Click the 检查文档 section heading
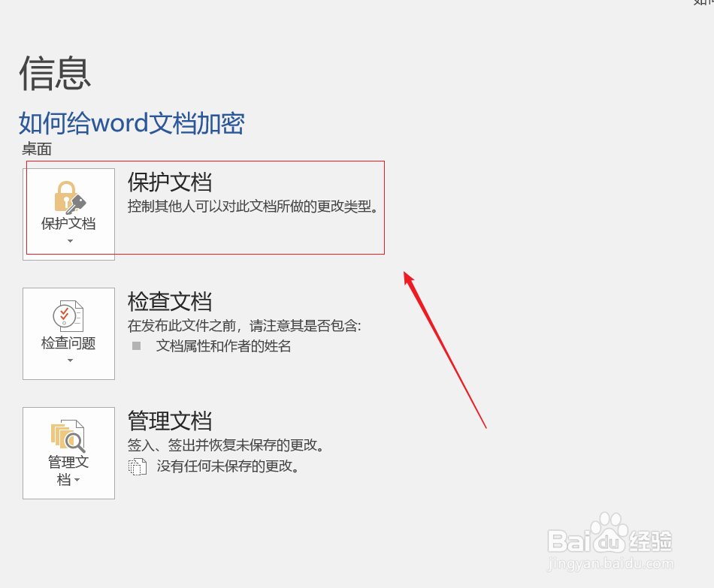 [170, 301]
